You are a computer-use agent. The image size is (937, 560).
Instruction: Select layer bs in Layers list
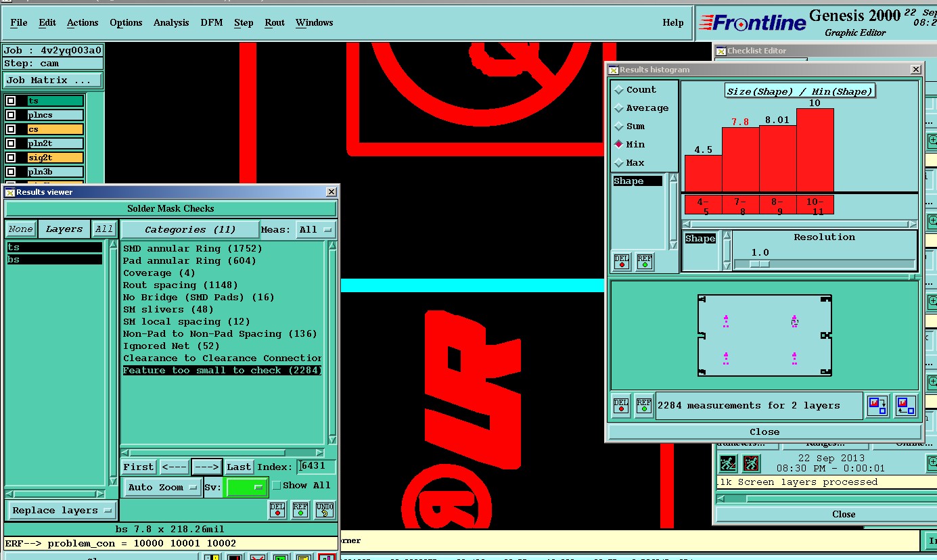click(x=55, y=260)
